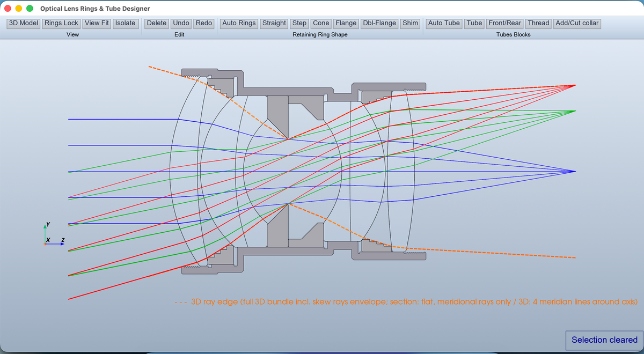The image size is (644, 354).
Task: Click the Add/Cut collar button
Action: (x=577, y=23)
